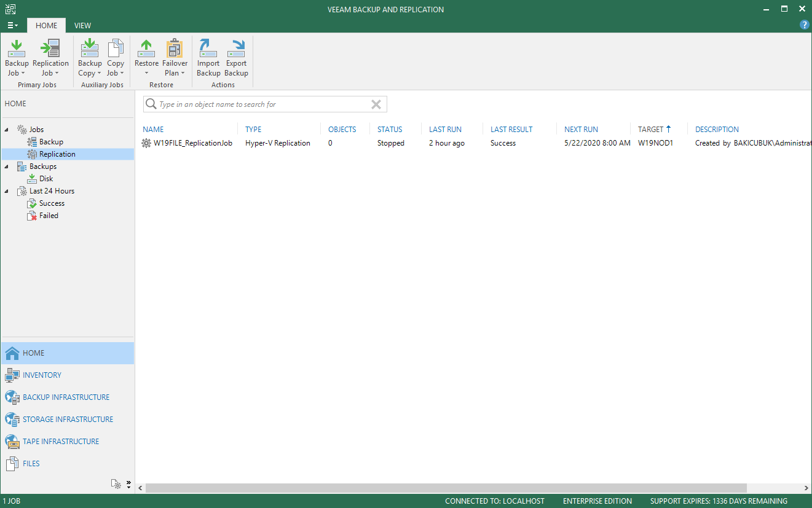The image size is (812, 508).
Task: Select W19FILE_ReplicationJob job name
Action: coord(193,143)
